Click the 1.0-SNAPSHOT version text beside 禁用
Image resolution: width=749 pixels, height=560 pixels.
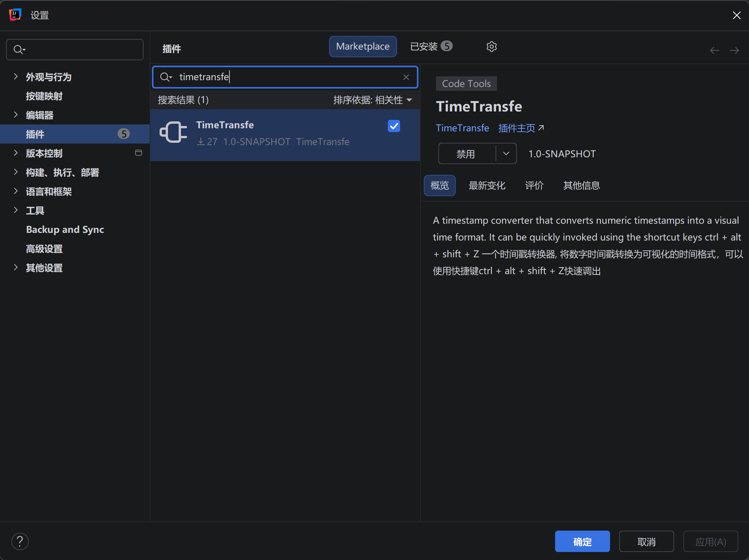coord(562,154)
